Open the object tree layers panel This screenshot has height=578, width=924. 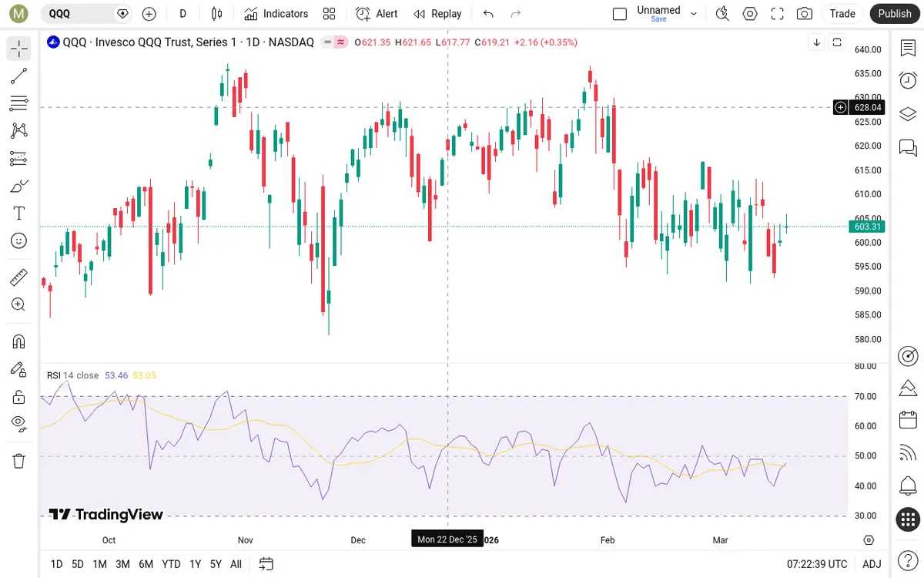pos(908,114)
